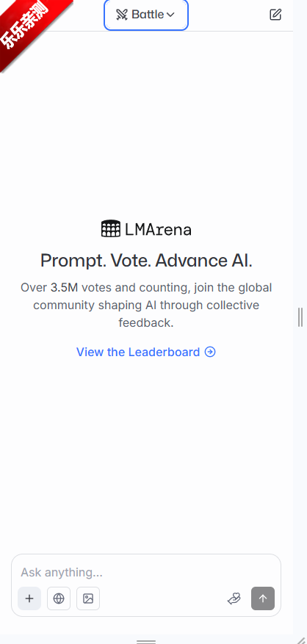Start a new chat with pencil icon

click(275, 15)
